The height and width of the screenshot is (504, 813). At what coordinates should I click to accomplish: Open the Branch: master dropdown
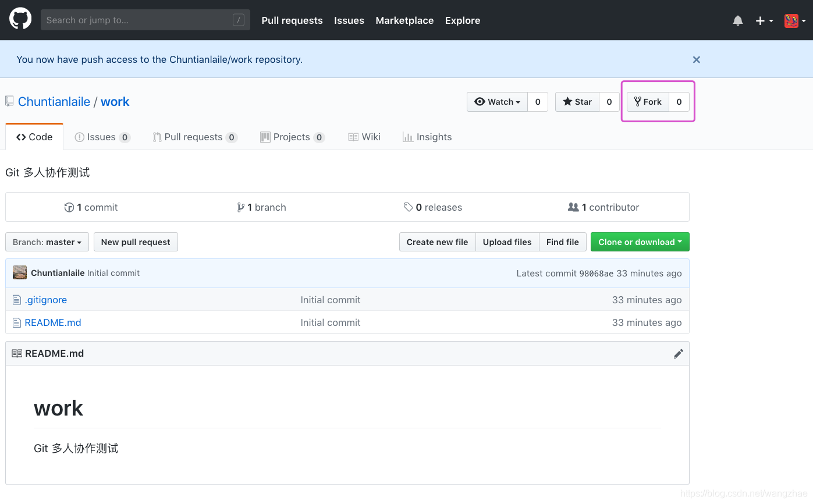(47, 242)
